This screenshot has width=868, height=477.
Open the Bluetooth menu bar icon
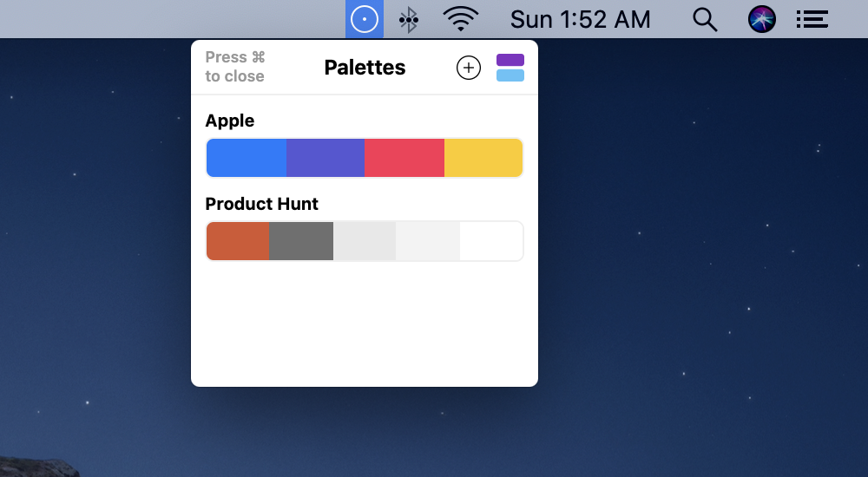coord(409,20)
